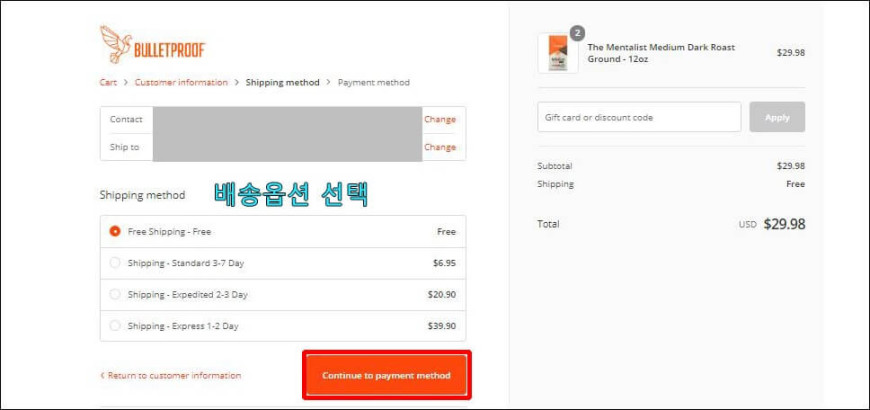Pick Shipping Express 1-2 Day option

[x=115, y=326]
